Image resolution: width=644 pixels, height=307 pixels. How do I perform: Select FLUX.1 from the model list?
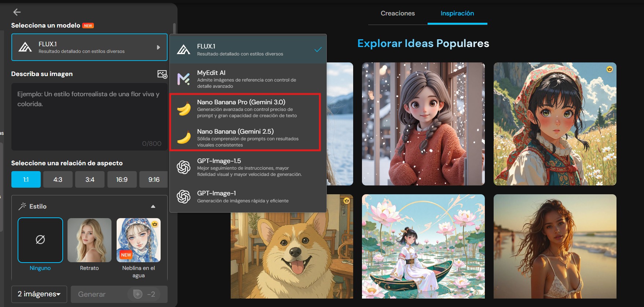(248, 50)
